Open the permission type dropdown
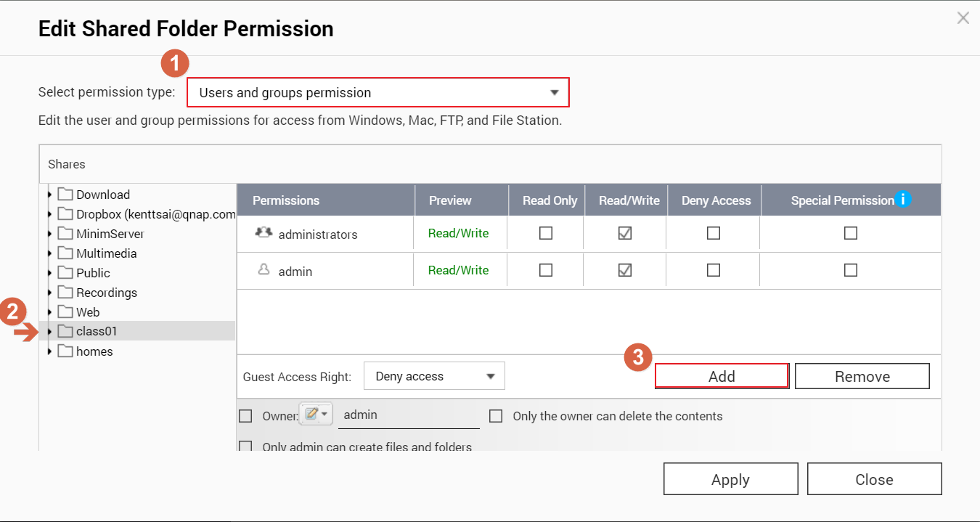This screenshot has height=522, width=980. (x=377, y=93)
